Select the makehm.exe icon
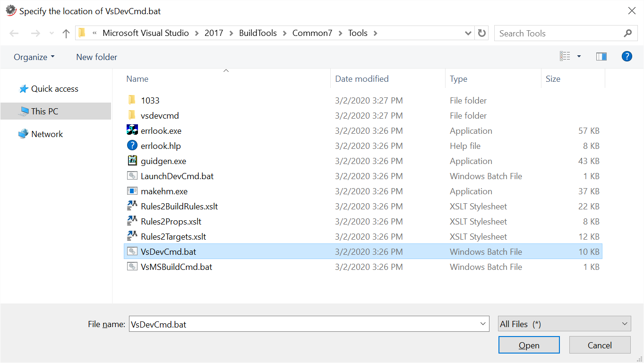 point(132,191)
